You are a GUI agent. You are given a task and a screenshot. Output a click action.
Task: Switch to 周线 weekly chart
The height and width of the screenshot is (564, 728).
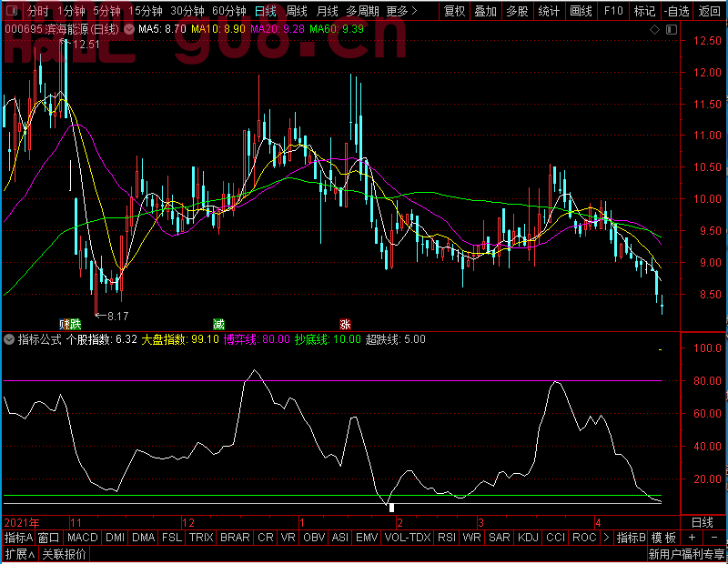297,11
